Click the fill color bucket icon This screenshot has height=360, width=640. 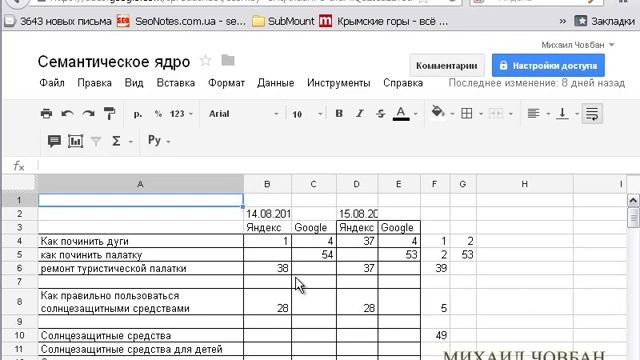(x=438, y=111)
